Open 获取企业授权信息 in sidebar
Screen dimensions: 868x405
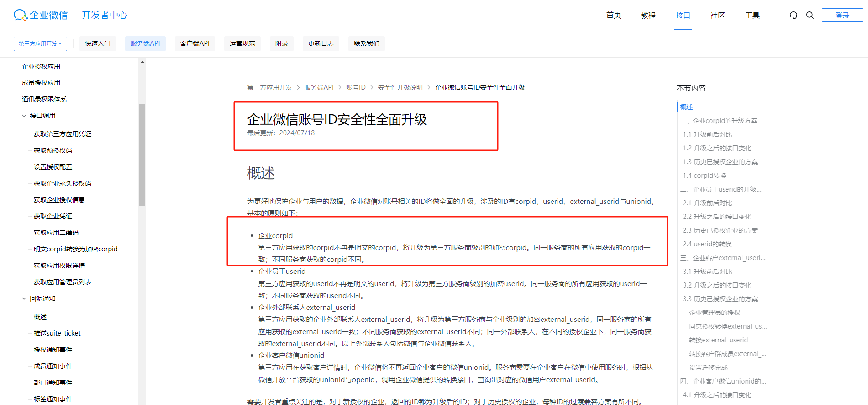pyautogui.click(x=59, y=200)
